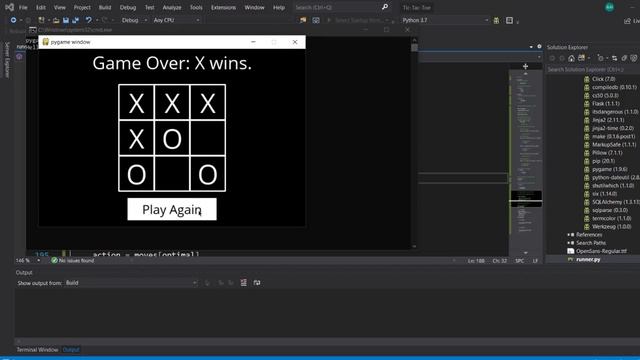Click the Play Again button
This screenshot has height=360, width=640.
point(172,209)
